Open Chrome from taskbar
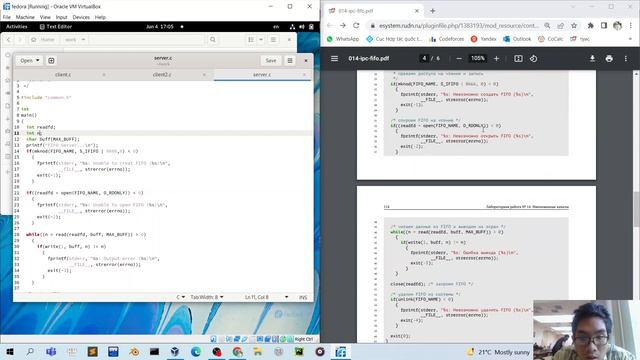 pyautogui.click(x=237, y=351)
